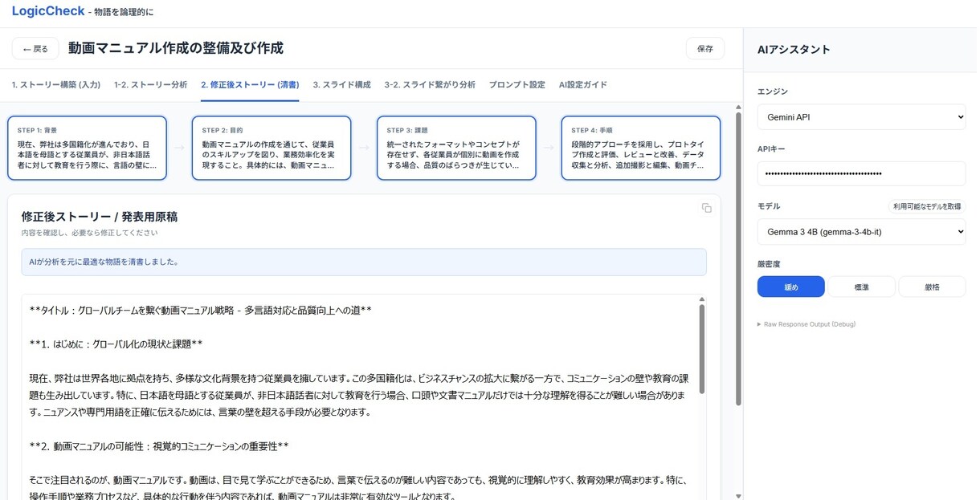The image size is (980, 500).
Task: Select the STEP 1: 背景 card
Action: (x=87, y=148)
